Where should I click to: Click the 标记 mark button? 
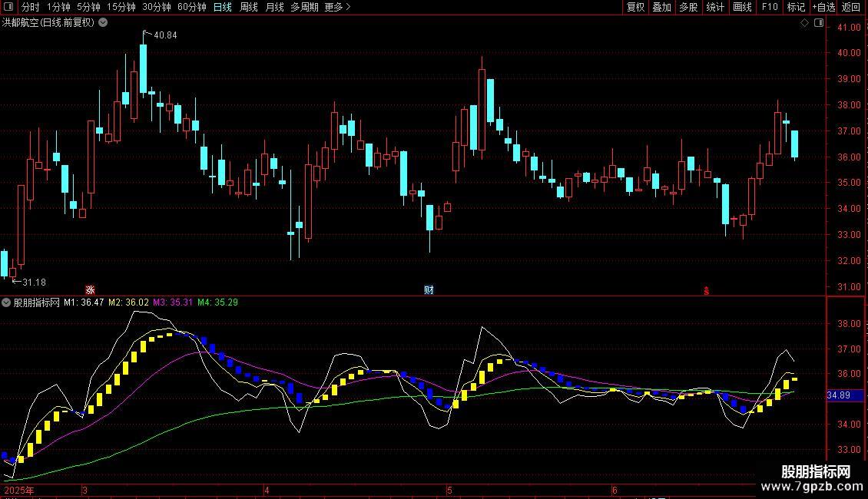796,7
